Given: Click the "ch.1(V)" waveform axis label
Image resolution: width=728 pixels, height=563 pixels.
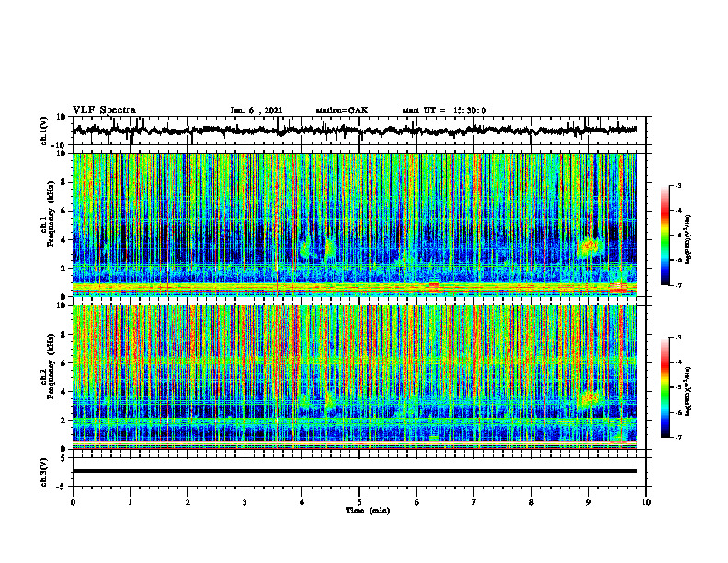Looking at the screenshot, I should tap(44, 131).
